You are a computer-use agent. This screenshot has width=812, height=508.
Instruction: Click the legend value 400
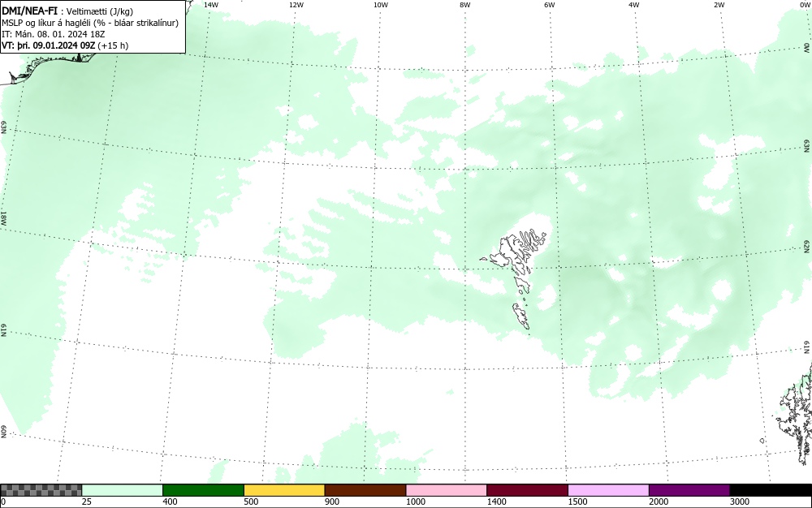pyautogui.click(x=170, y=502)
